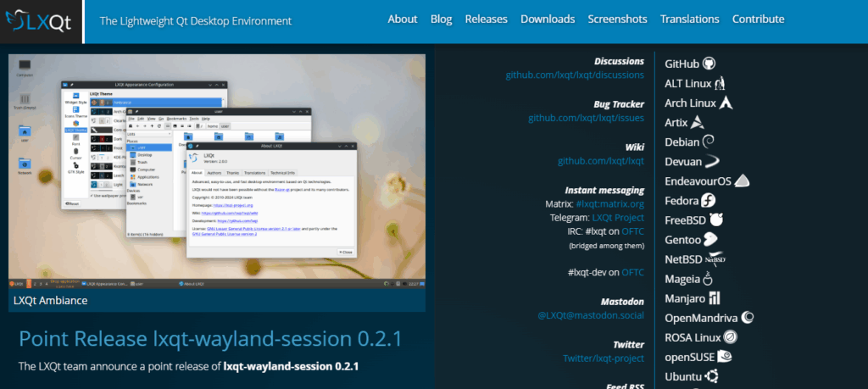
Task: Click the Ubuntu text link
Action: pos(683,377)
